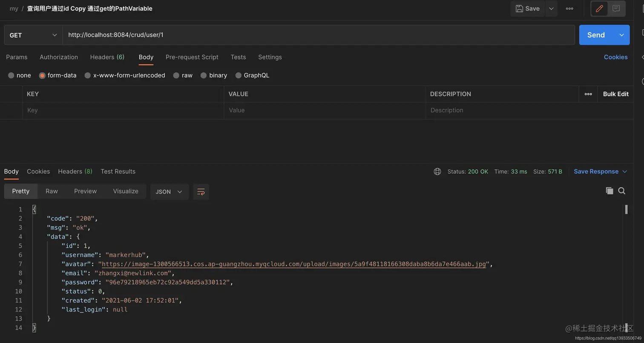Select the response Body tab
The height and width of the screenshot is (343, 644).
pos(11,171)
